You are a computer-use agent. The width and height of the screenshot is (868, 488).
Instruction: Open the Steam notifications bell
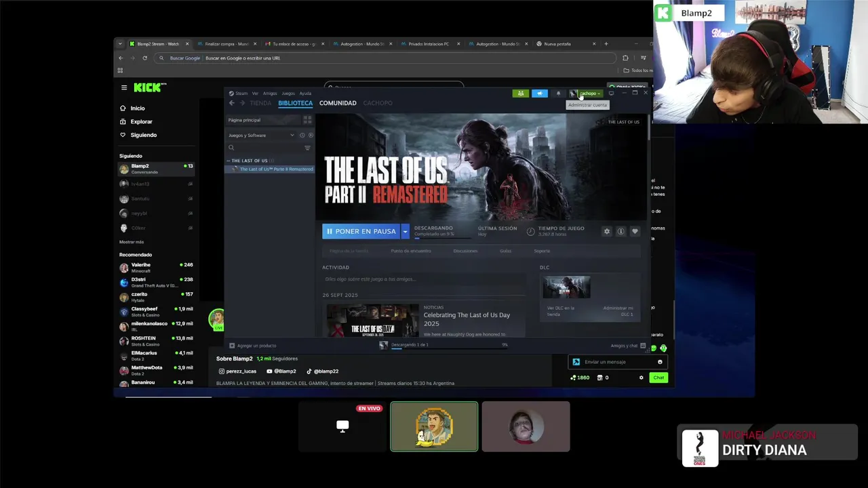pos(559,94)
